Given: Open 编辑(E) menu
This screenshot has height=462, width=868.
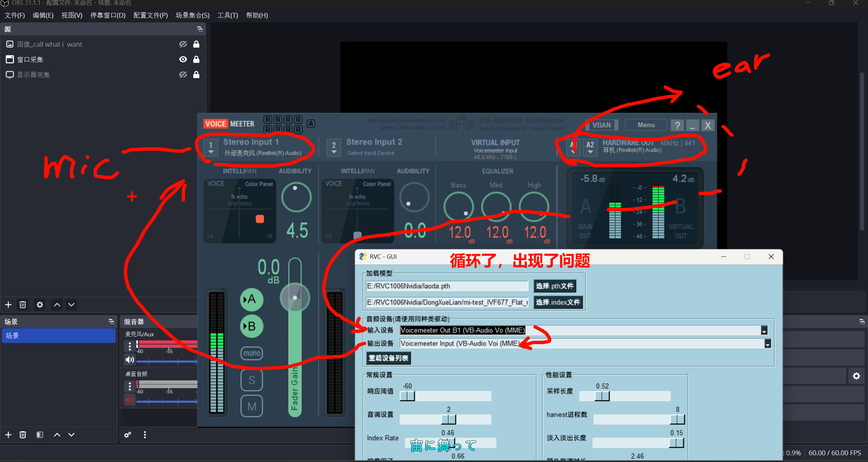Looking at the screenshot, I should tap(43, 15).
